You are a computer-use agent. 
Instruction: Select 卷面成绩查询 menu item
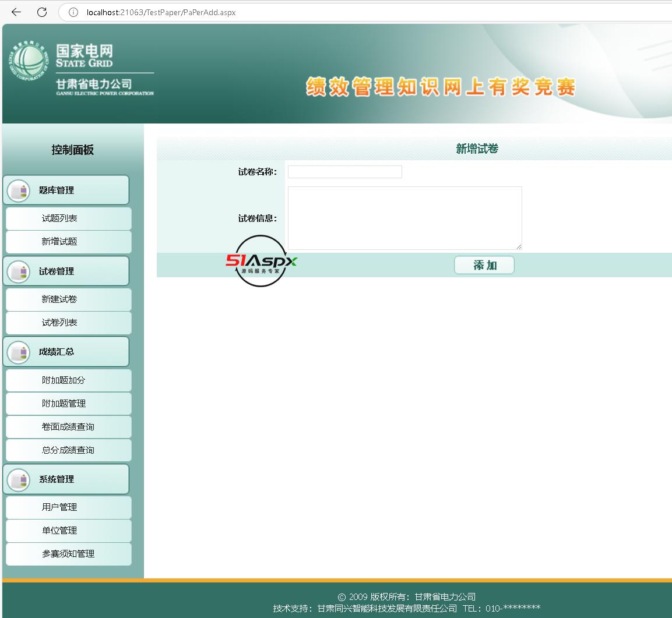click(x=68, y=427)
